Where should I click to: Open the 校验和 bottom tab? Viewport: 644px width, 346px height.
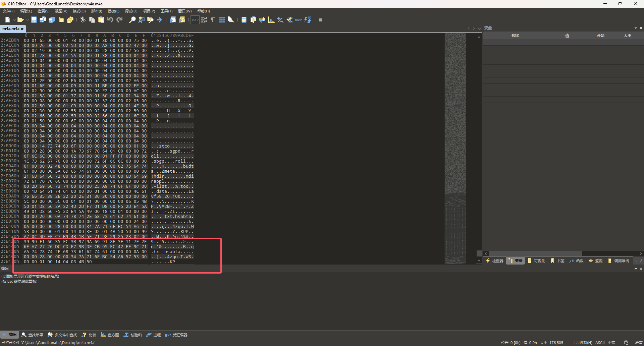click(132, 335)
